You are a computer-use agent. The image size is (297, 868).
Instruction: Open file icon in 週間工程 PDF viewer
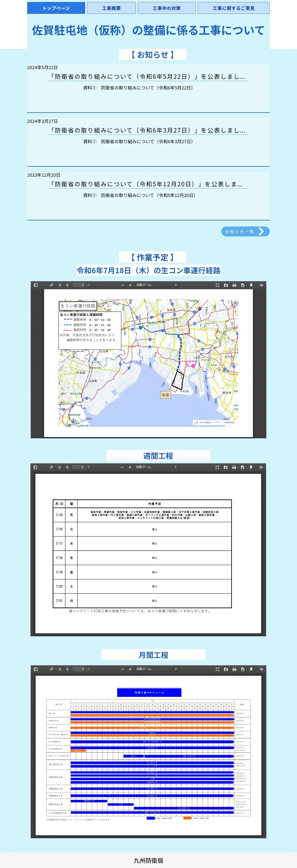(226, 467)
